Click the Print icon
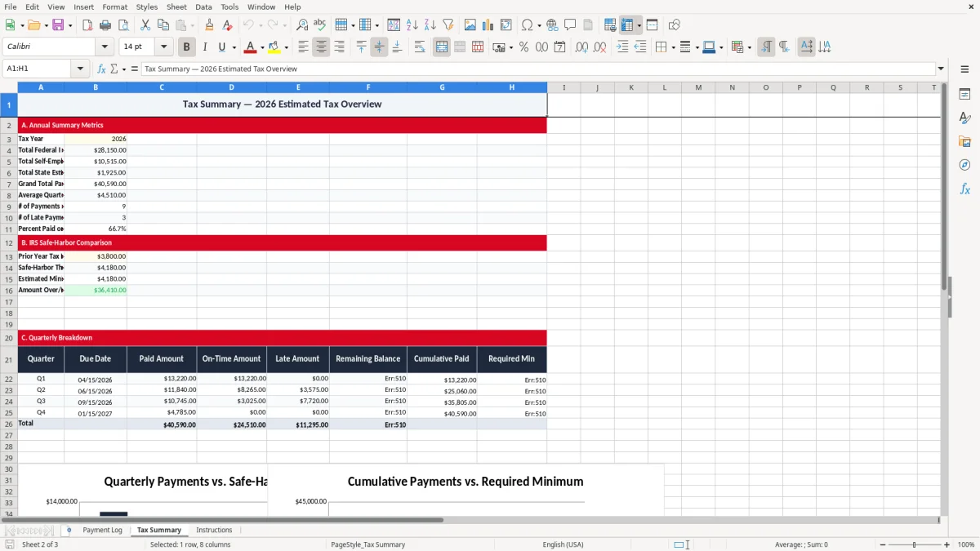The height and width of the screenshot is (551, 980). tap(105, 25)
